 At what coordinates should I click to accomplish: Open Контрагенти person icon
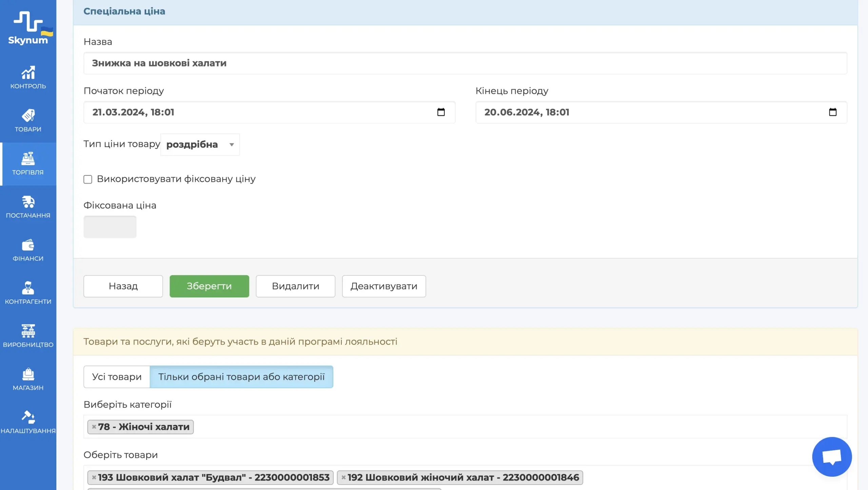[28, 288]
